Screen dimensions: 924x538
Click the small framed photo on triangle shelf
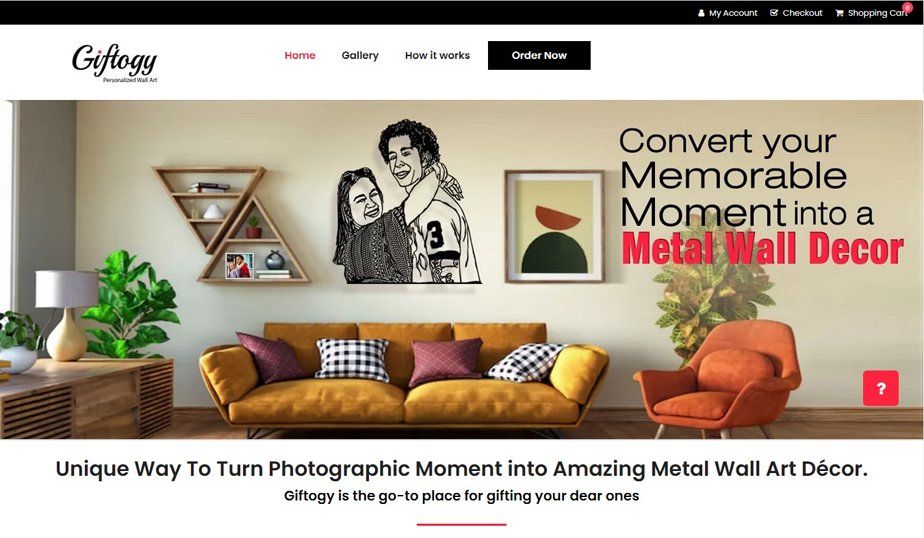point(240,266)
